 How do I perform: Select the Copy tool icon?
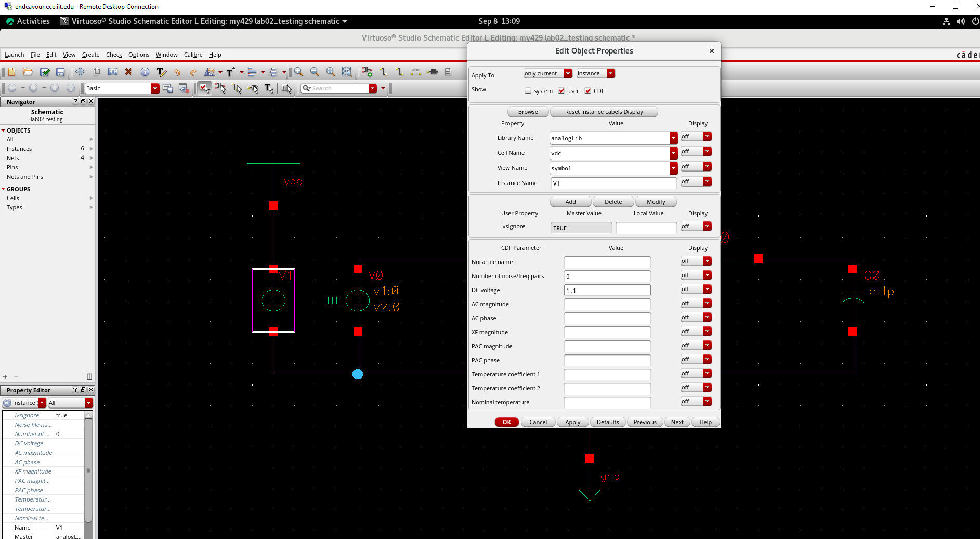[x=96, y=72]
